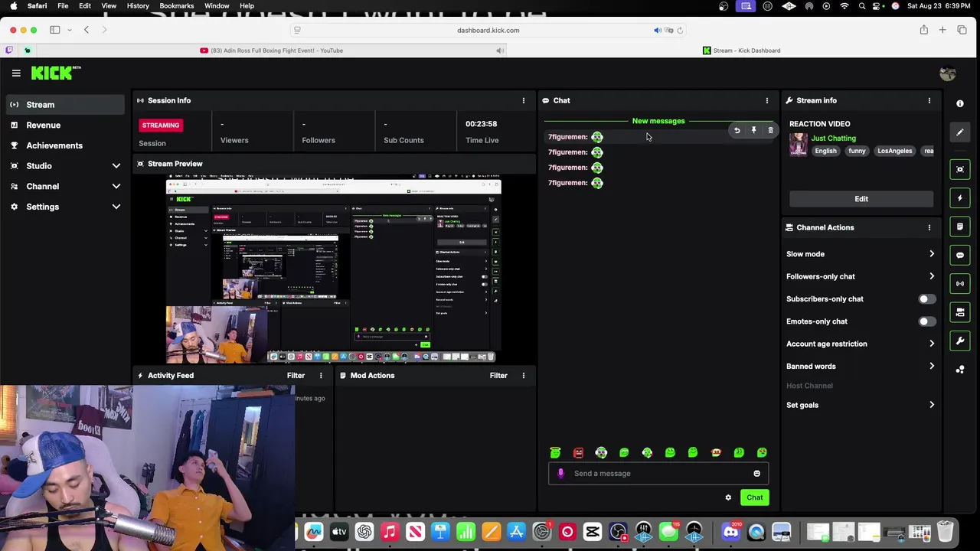Toggle the broadcast signal icon in sidebar
Image resolution: width=980 pixels, height=551 pixels.
click(x=960, y=284)
